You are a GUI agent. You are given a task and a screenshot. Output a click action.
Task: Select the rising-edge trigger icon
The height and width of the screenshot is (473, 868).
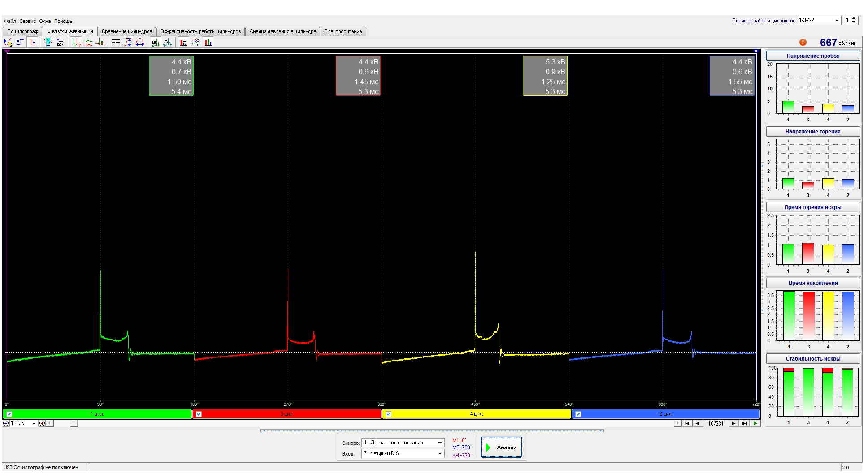(20, 43)
